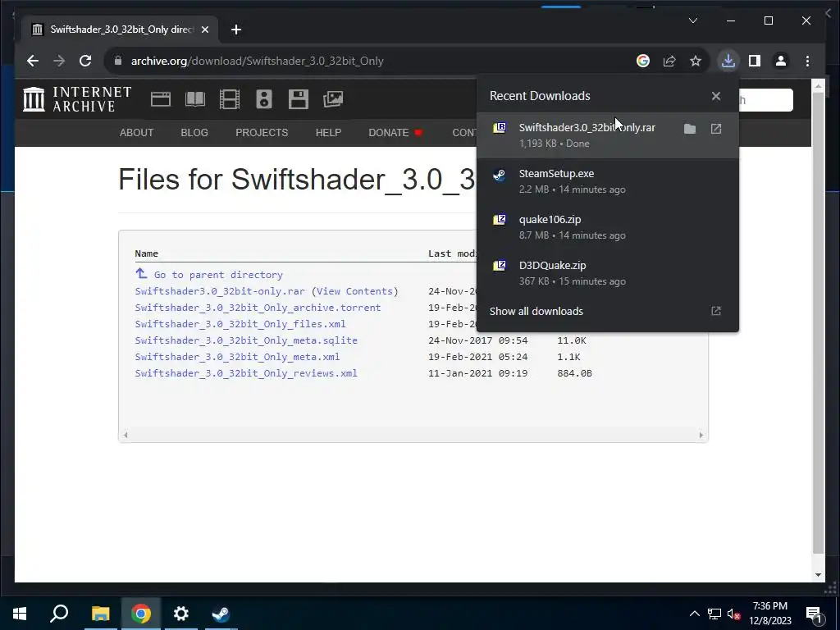The image size is (840, 630).
Task: Click the taskbar clock showing 7:36 PM
Action: tap(769, 614)
